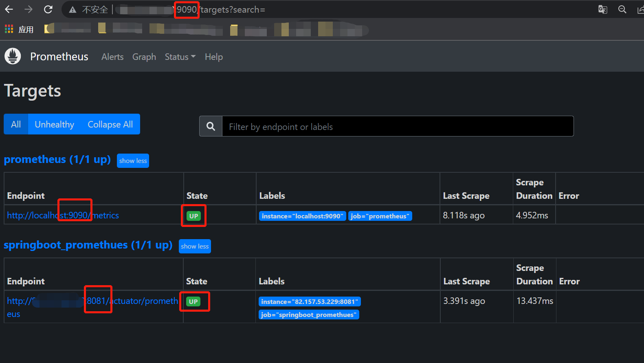The width and height of the screenshot is (644, 363).
Task: Click the Collapse All button
Action: click(x=110, y=124)
